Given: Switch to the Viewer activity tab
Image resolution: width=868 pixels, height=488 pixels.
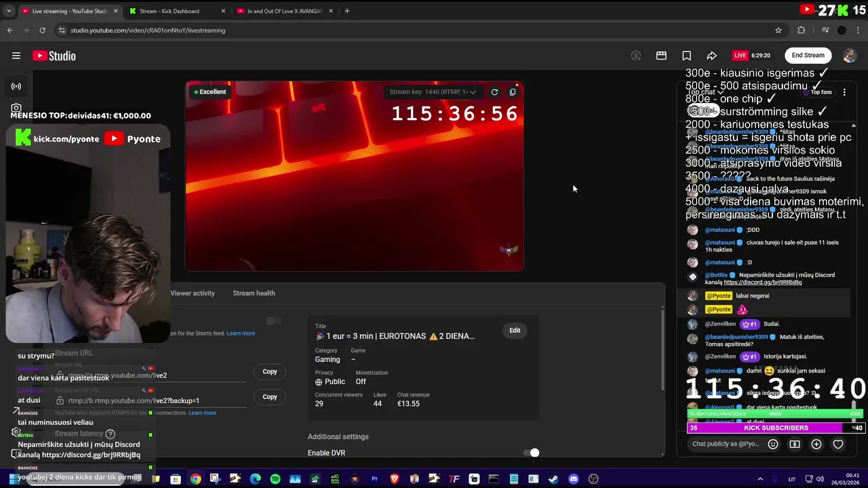Looking at the screenshot, I should click(193, 293).
